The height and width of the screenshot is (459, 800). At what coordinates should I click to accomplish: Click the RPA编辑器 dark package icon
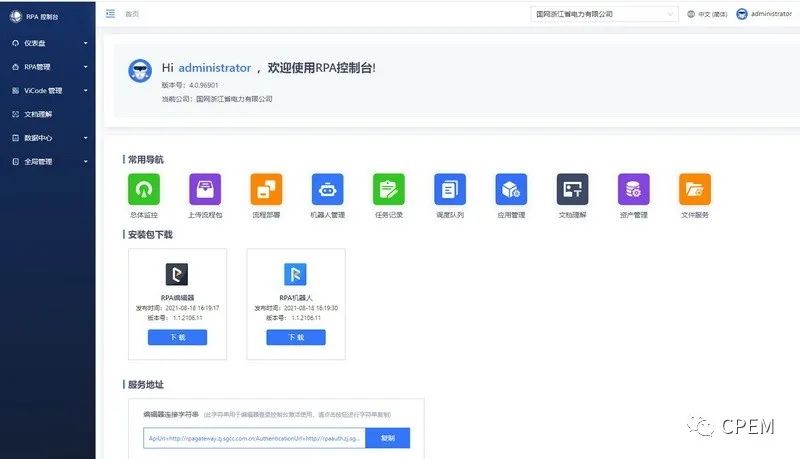(177, 274)
